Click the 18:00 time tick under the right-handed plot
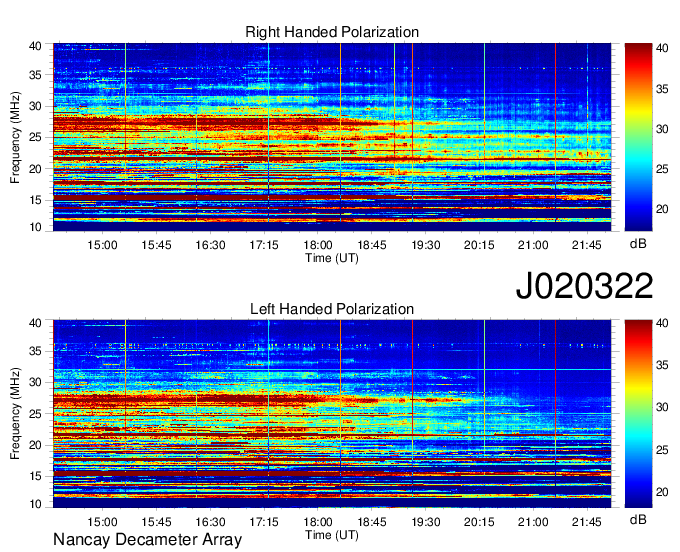This screenshot has width=680, height=552. click(317, 245)
